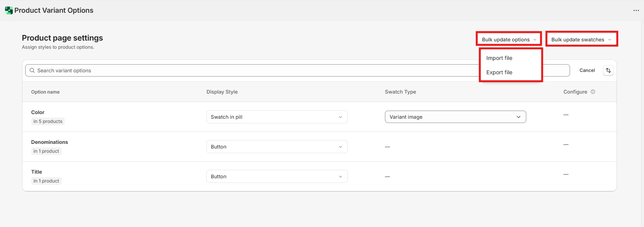Click the magnifier icon in search bar
The width and height of the screenshot is (644, 227).
coord(32,70)
